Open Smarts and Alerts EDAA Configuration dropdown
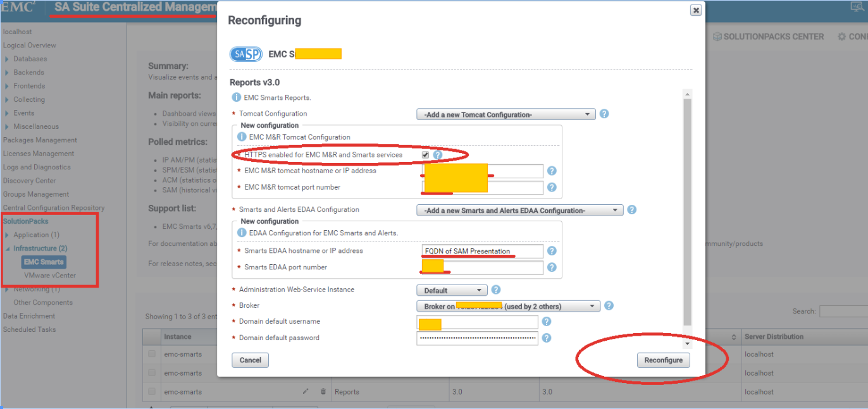Screen dimensions: 868x409 [x=519, y=211]
